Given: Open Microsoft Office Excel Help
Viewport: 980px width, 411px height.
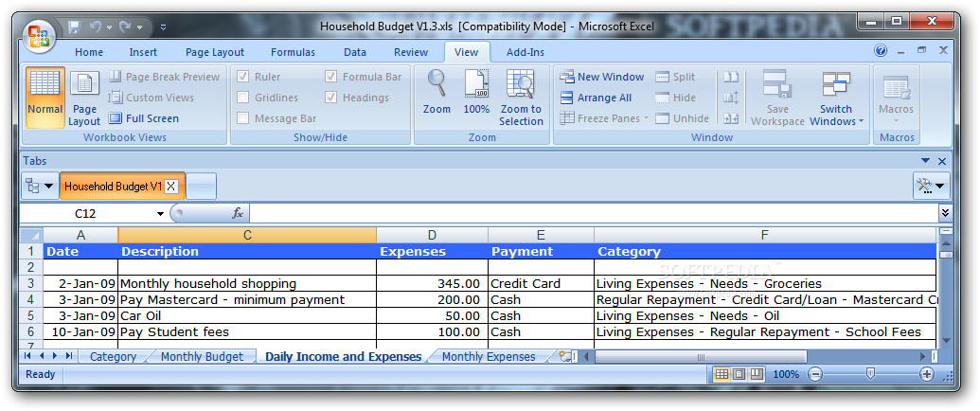Looking at the screenshot, I should (881, 51).
